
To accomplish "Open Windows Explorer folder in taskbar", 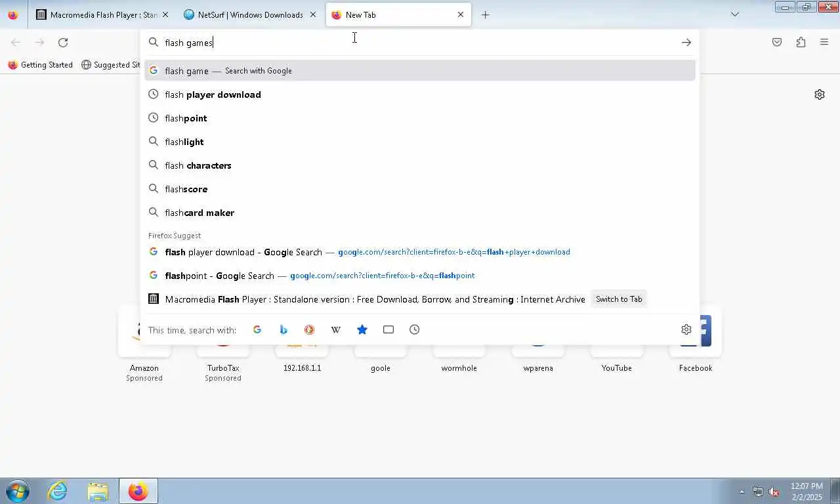I will [98, 491].
